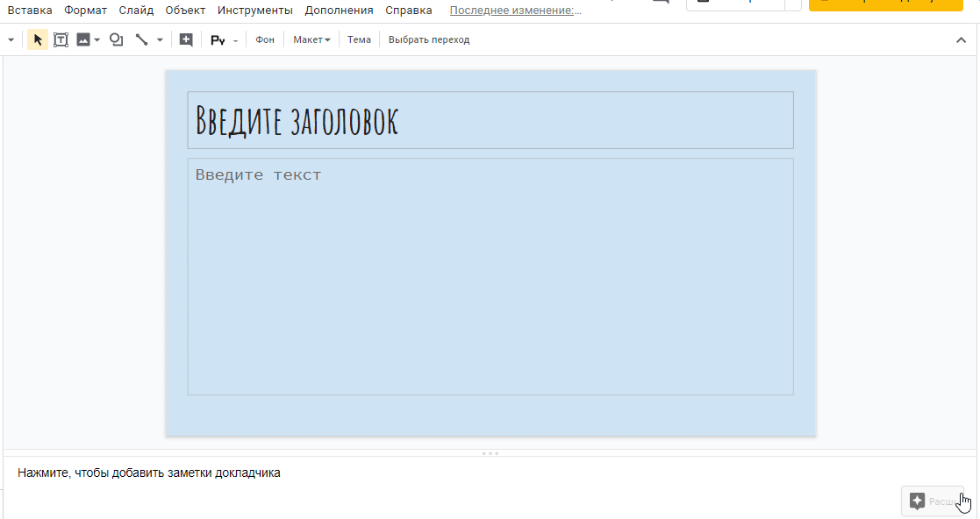Image resolution: width=980 pixels, height=519 pixels.
Task: Select the line drawing tool
Action: 142,40
